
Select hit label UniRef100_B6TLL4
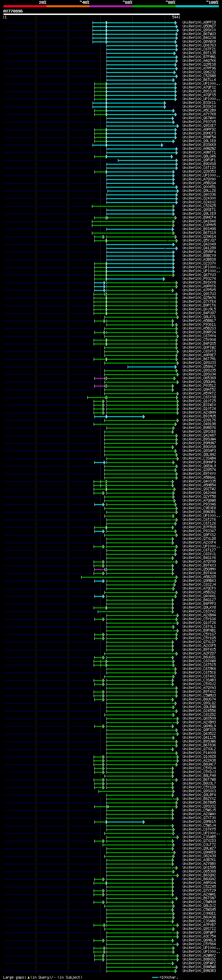pyautogui.click(x=199, y=80)
